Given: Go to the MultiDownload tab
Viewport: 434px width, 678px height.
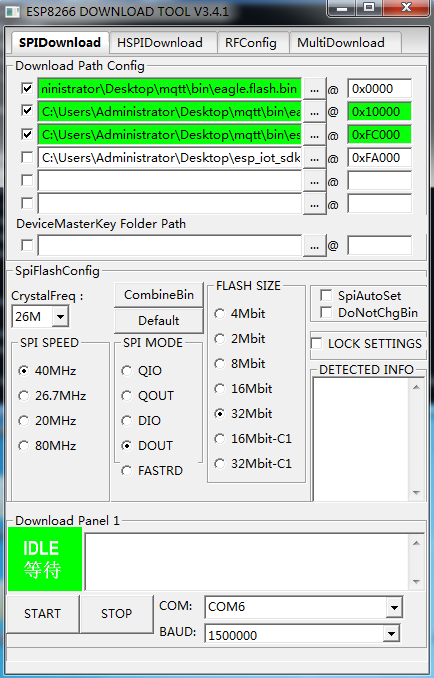Looking at the screenshot, I should pos(345,42).
